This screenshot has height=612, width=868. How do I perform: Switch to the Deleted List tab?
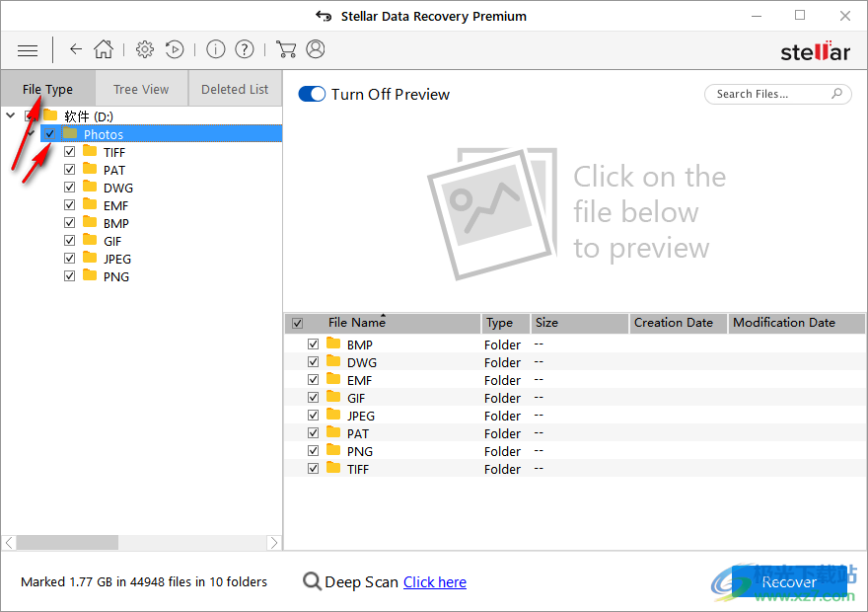[x=235, y=89]
